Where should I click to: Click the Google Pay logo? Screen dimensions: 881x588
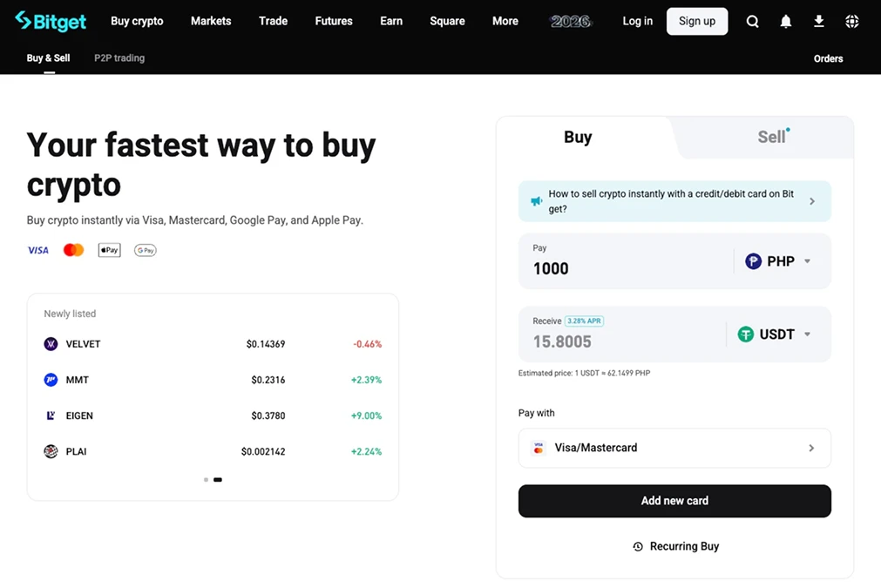[145, 250]
